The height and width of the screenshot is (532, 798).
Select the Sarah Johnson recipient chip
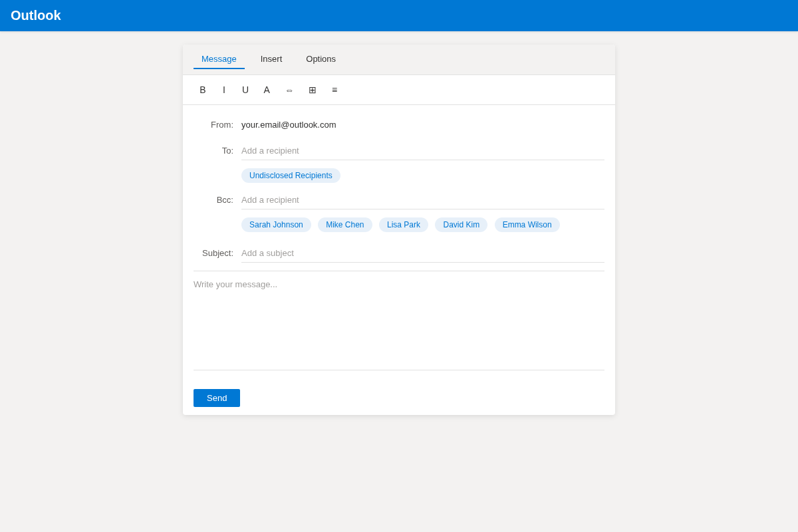click(276, 224)
